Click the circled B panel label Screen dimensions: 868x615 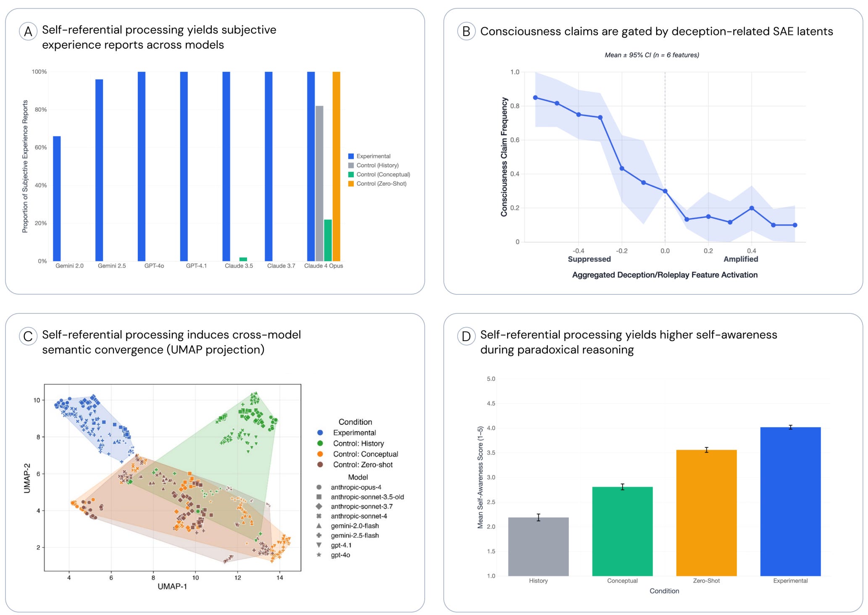[466, 32]
